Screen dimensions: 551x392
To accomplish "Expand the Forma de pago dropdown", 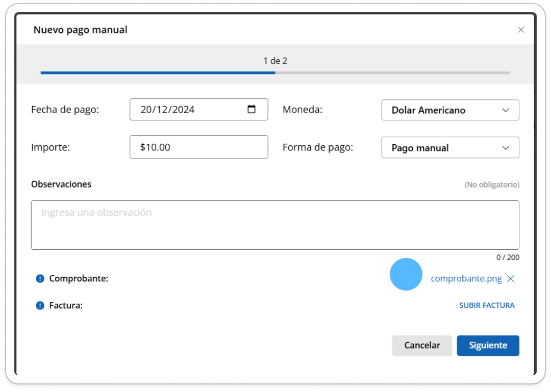I will [x=450, y=147].
